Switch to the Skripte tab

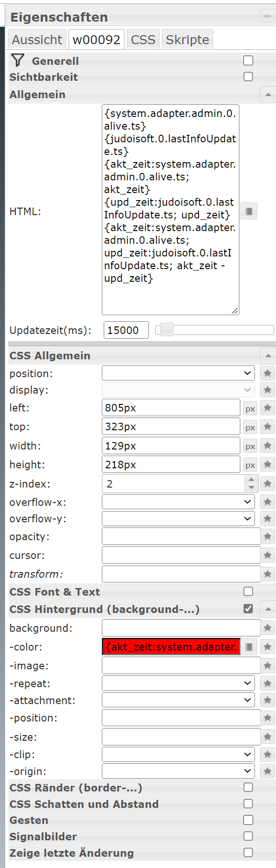click(187, 39)
